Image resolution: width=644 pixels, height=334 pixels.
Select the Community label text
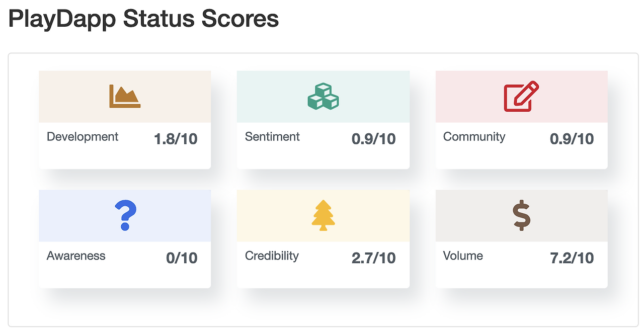[x=474, y=137]
